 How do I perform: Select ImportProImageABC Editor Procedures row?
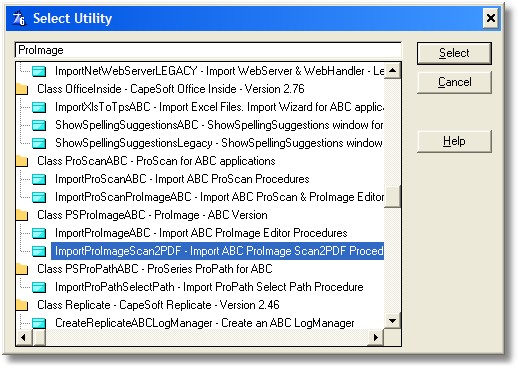201,233
